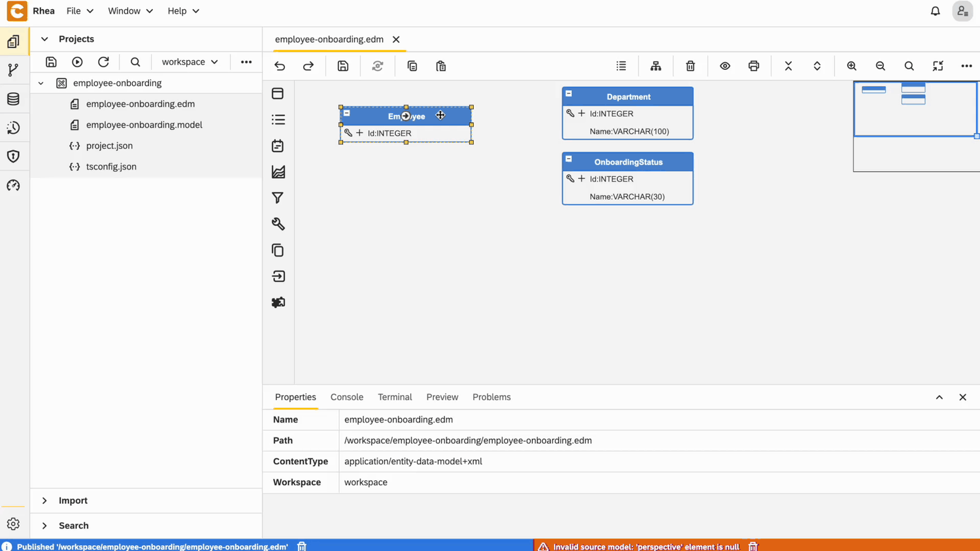Image resolution: width=980 pixels, height=551 pixels.
Task: Zoom in on the diagram
Action: (851, 66)
